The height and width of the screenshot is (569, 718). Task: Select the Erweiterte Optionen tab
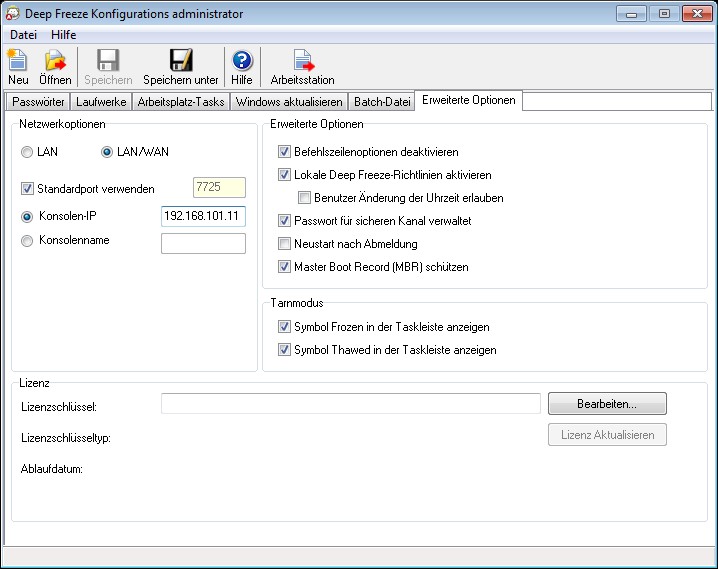tap(468, 100)
